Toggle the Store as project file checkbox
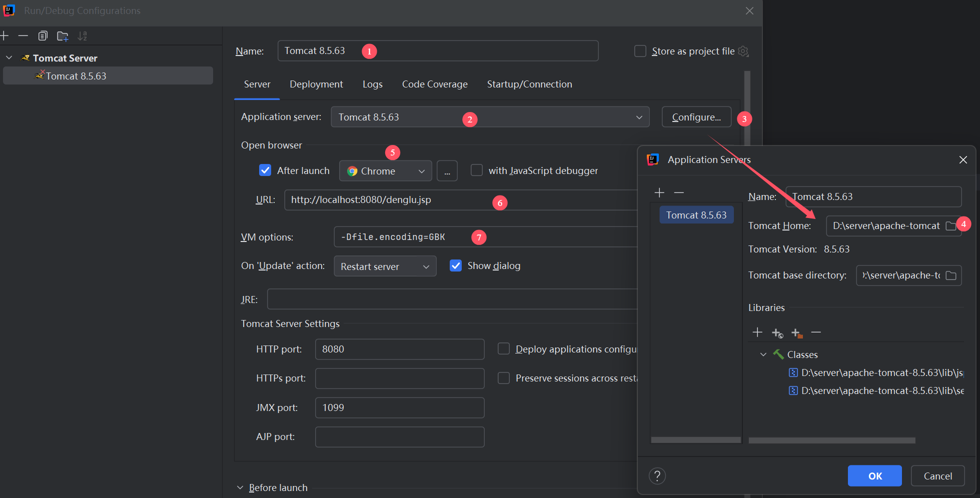 (x=640, y=51)
